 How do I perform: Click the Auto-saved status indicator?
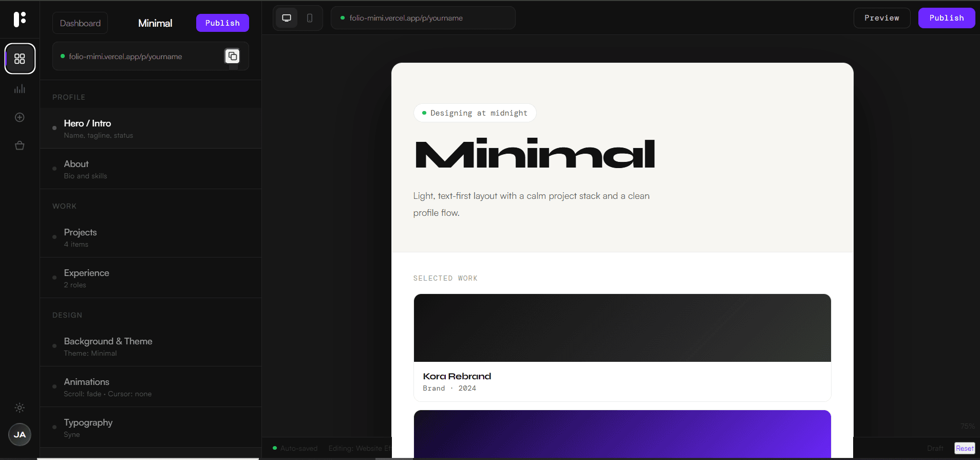pyautogui.click(x=295, y=448)
